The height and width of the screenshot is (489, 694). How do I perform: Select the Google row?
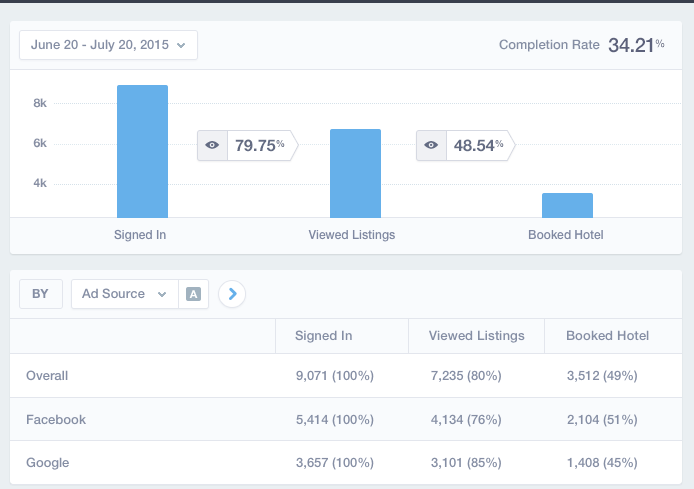pos(48,464)
